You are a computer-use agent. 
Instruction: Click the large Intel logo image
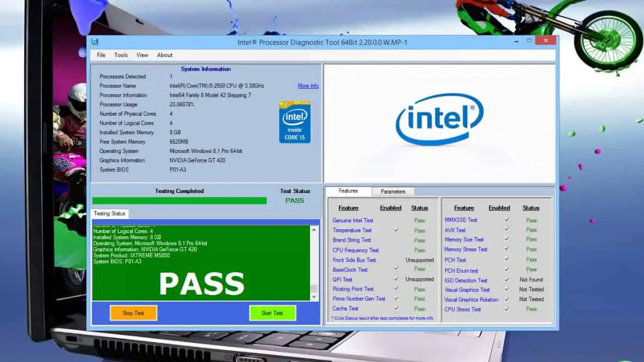(x=440, y=120)
